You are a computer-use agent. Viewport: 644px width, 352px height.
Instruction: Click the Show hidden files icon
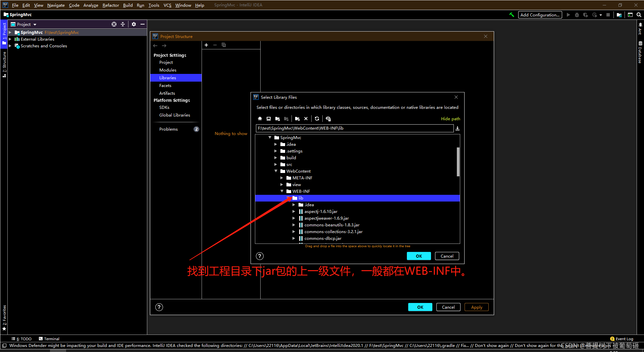pos(328,119)
